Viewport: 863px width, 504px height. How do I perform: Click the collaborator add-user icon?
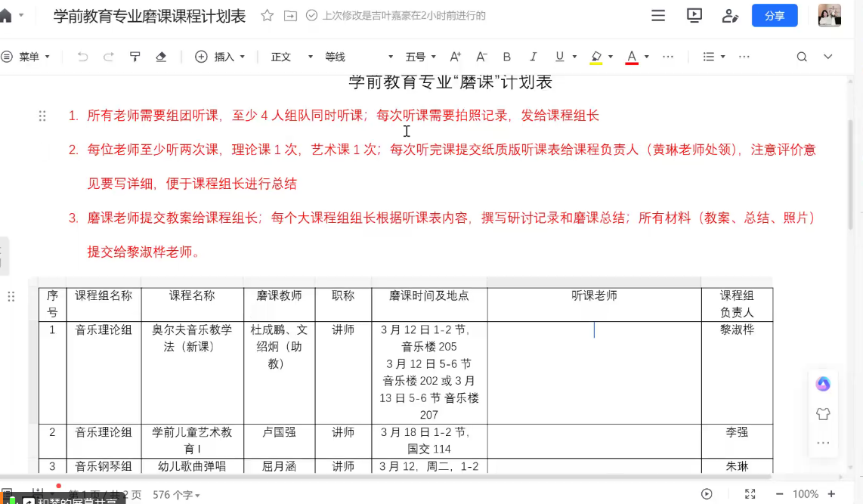tap(730, 15)
